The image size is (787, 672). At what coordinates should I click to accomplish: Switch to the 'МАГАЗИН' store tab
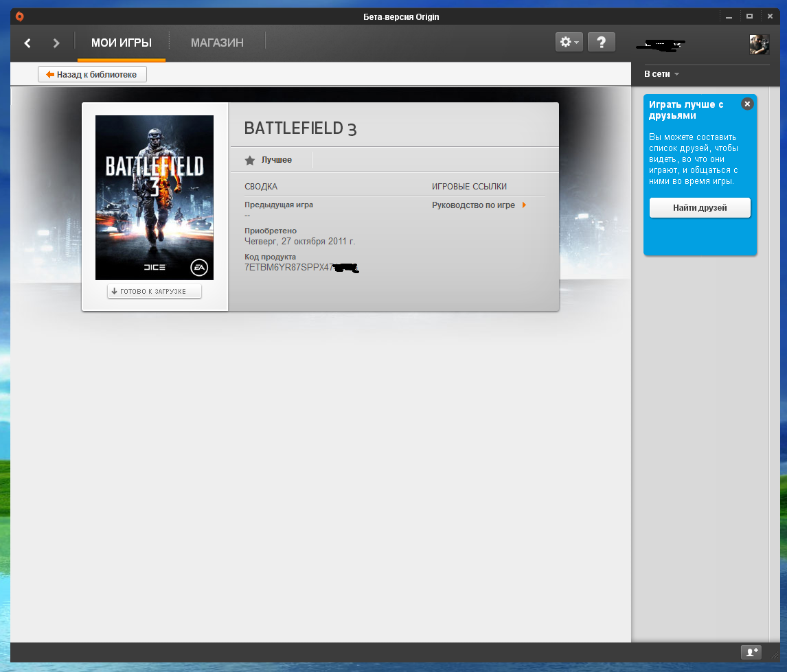[x=217, y=43]
